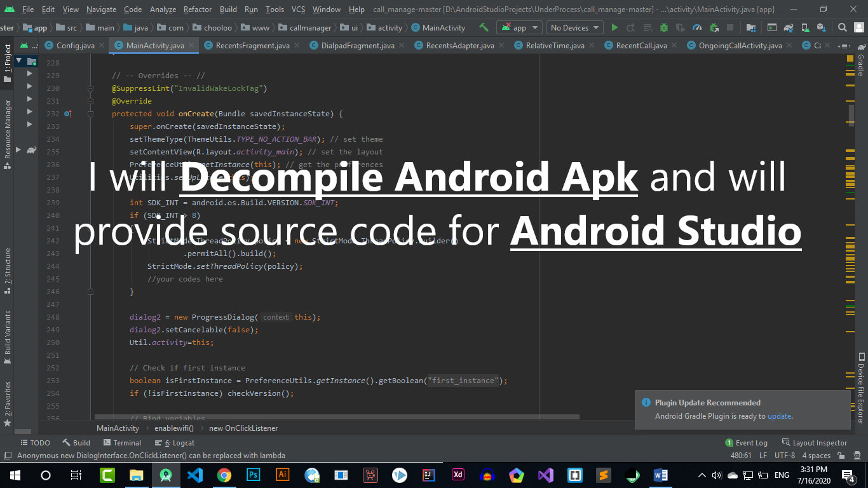Open the Terminal tool window

tap(122, 443)
